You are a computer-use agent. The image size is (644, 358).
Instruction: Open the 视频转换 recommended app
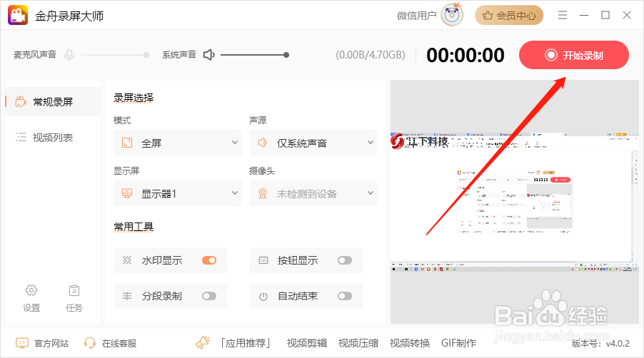410,343
